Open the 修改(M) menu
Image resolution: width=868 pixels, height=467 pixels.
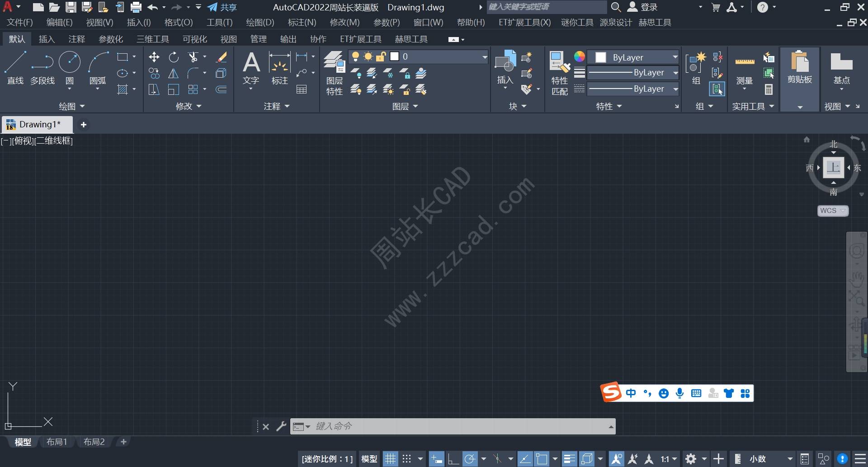pos(344,23)
